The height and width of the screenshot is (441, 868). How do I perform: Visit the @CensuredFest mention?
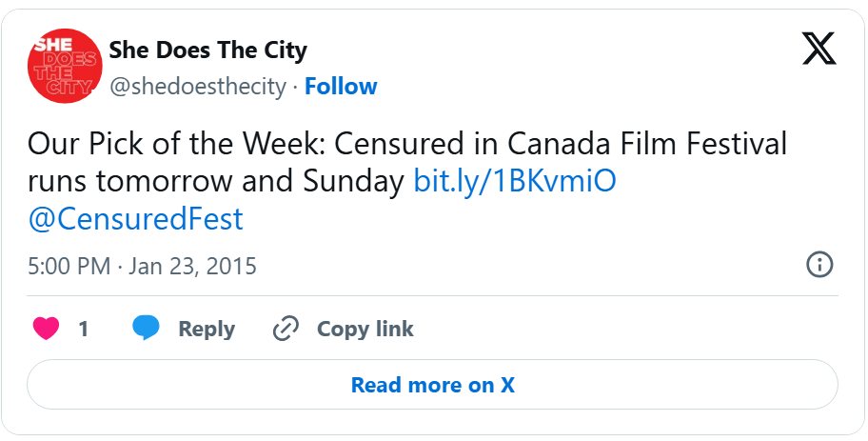pyautogui.click(x=135, y=219)
